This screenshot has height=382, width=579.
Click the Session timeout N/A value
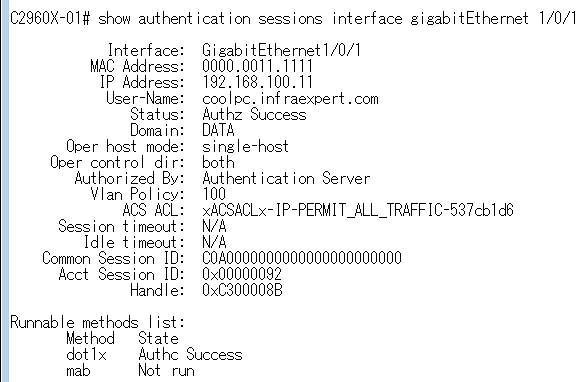pos(214,226)
